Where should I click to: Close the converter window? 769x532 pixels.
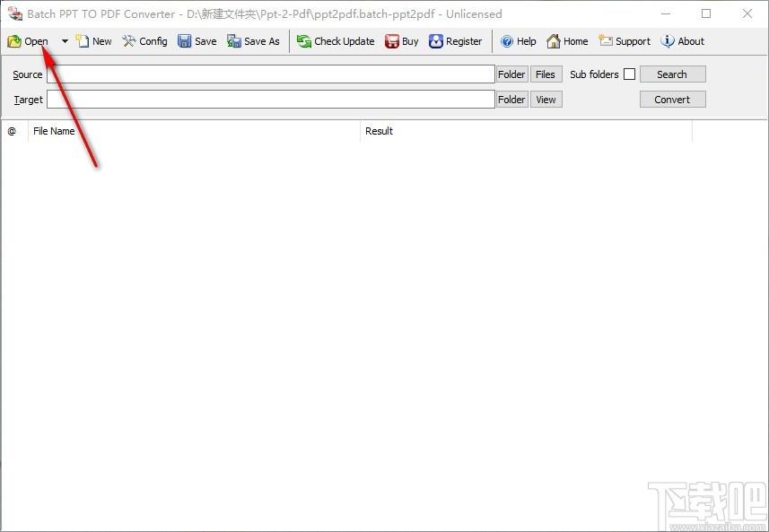click(x=747, y=13)
